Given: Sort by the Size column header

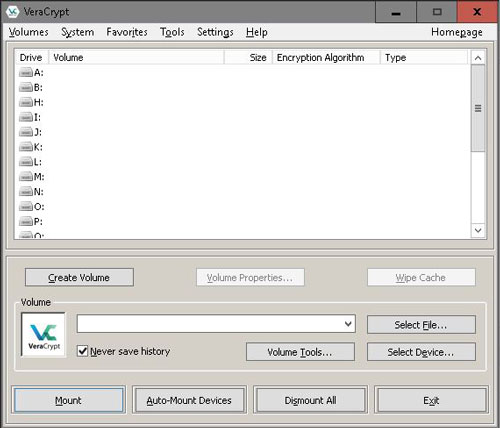Looking at the screenshot, I should click(249, 57).
